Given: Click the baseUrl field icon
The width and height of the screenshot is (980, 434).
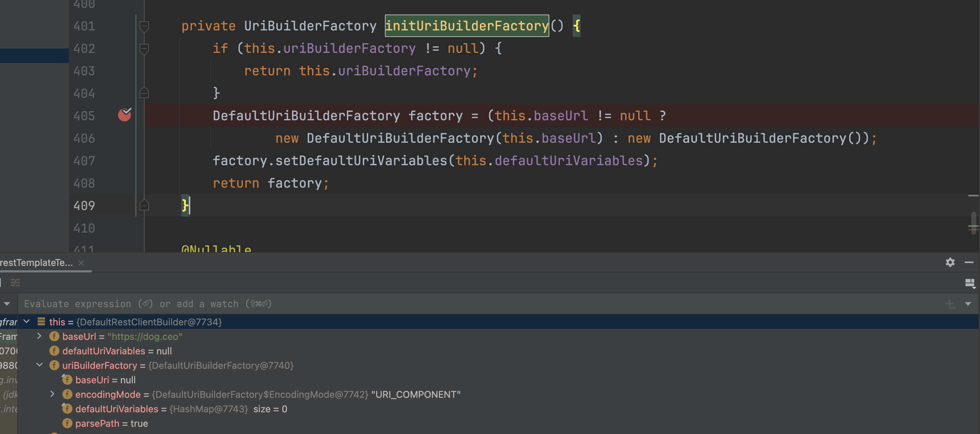Looking at the screenshot, I should (x=54, y=336).
